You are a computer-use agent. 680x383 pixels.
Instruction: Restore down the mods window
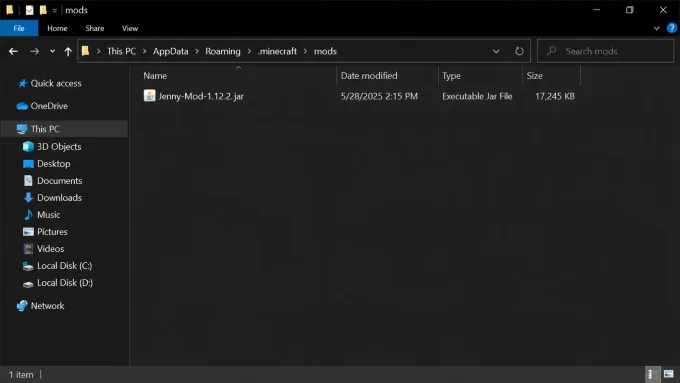[630, 10]
